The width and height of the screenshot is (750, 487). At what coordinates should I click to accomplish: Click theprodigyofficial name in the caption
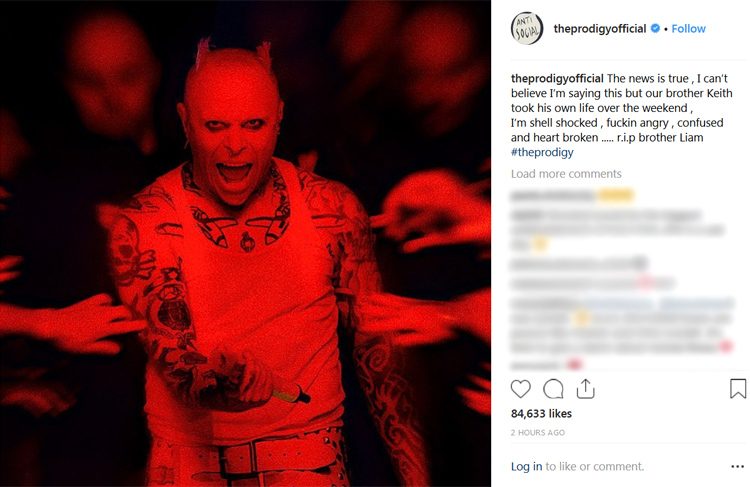557,78
